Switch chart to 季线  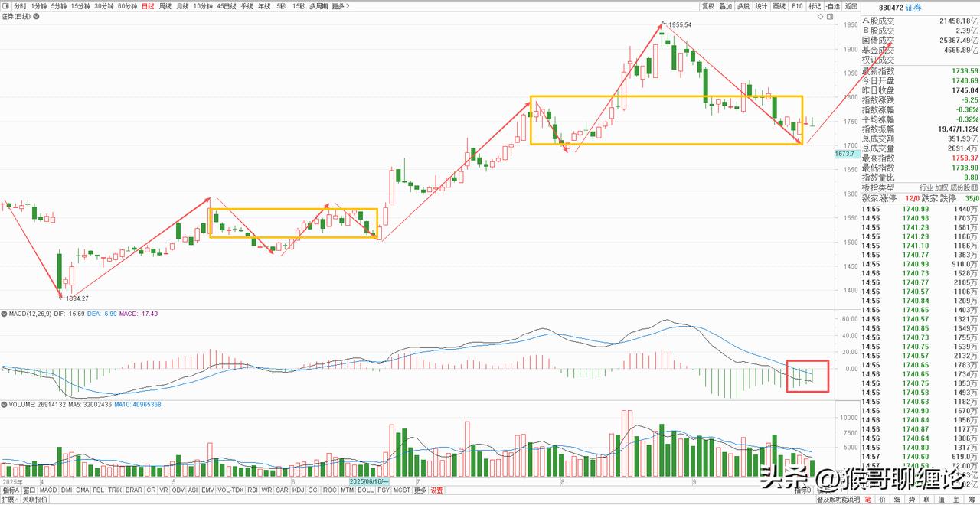(x=247, y=6)
